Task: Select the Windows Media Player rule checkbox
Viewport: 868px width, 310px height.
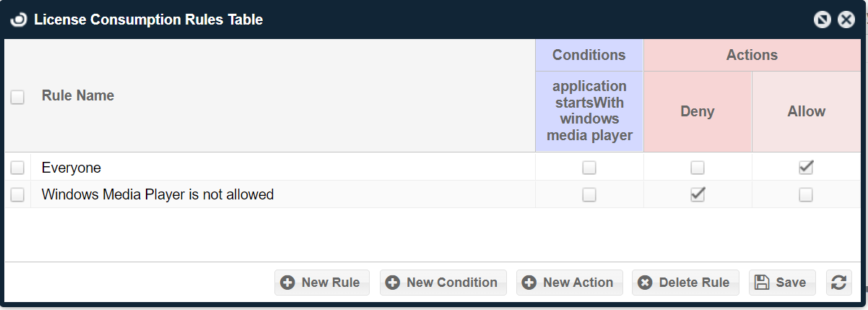Action: click(17, 194)
